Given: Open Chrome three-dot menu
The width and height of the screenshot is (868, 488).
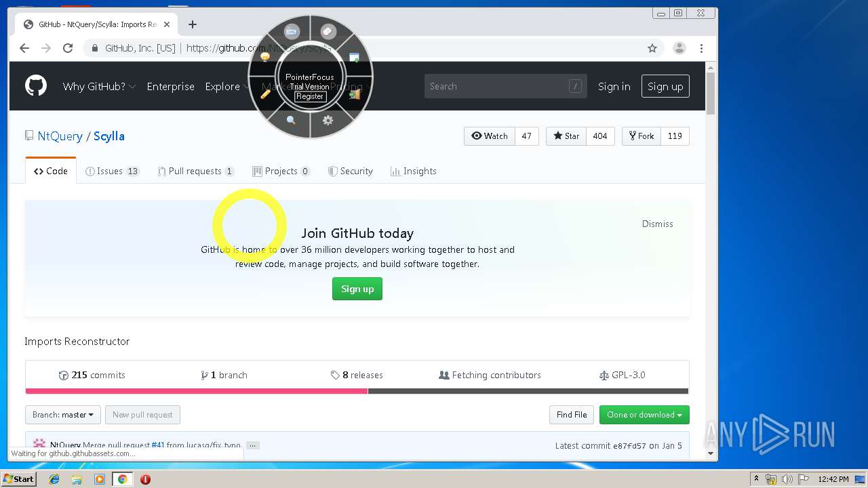Looking at the screenshot, I should pyautogui.click(x=701, y=48).
